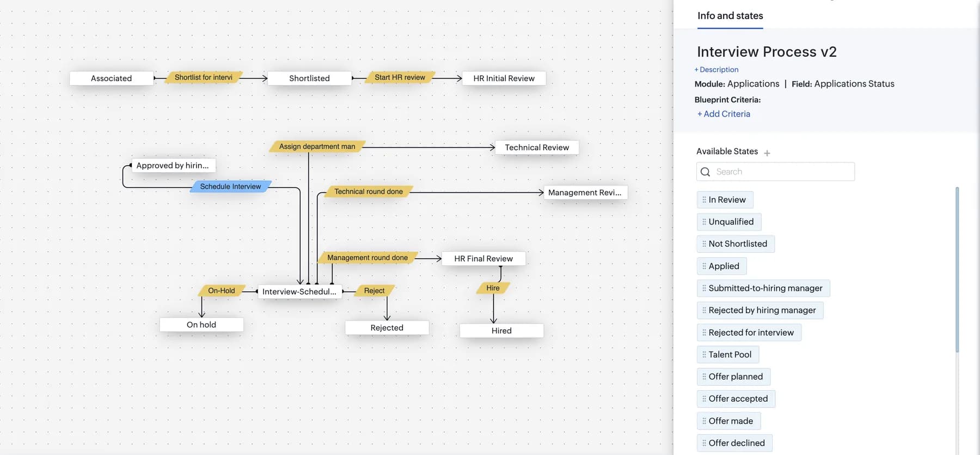Click the states list scrollbar

(957, 270)
